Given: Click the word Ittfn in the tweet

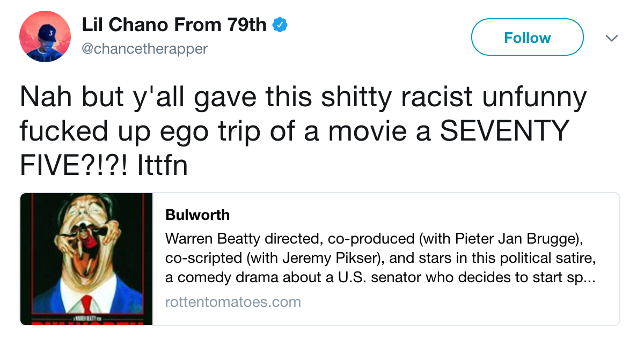Looking at the screenshot, I should (x=163, y=165).
